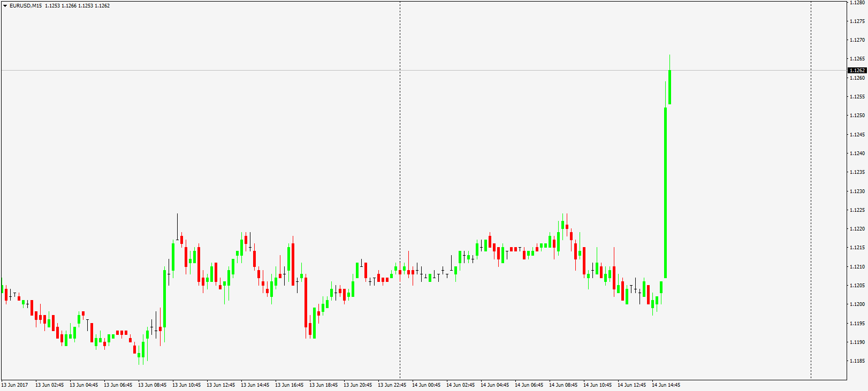Image resolution: width=868 pixels, height=391 pixels.
Task: Click the 1.1205 price scale label
Action: [857, 286]
